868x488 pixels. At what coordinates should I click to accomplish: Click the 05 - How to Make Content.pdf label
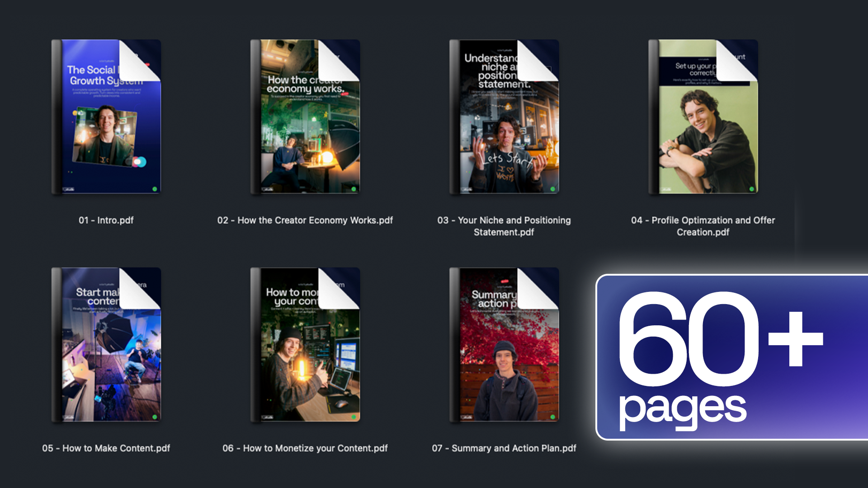click(106, 448)
